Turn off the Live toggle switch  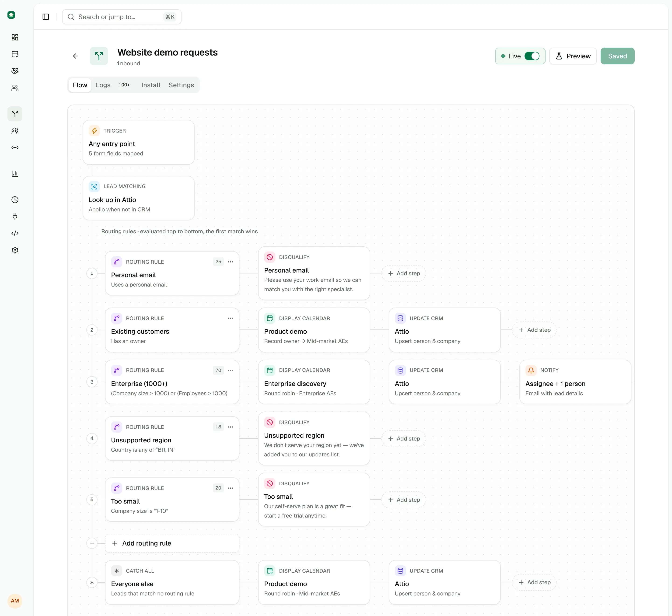click(x=532, y=56)
